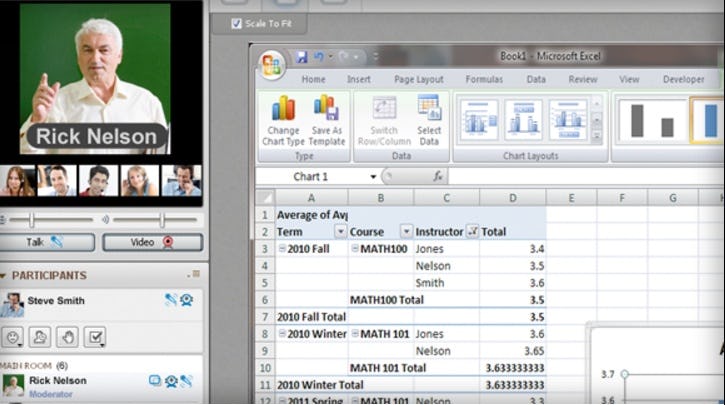Open the Home ribbon tab

pos(313,80)
